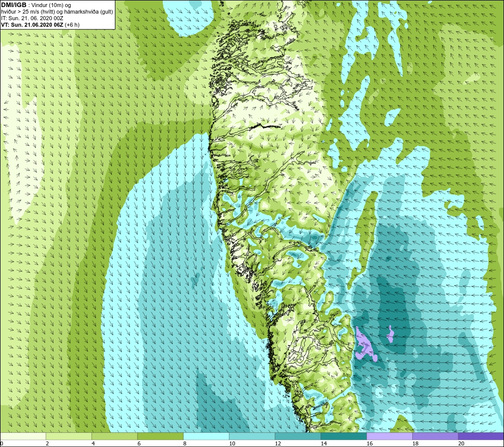Click the DMI/IGB title text
This screenshot has width=504, height=447.
click(14, 5)
